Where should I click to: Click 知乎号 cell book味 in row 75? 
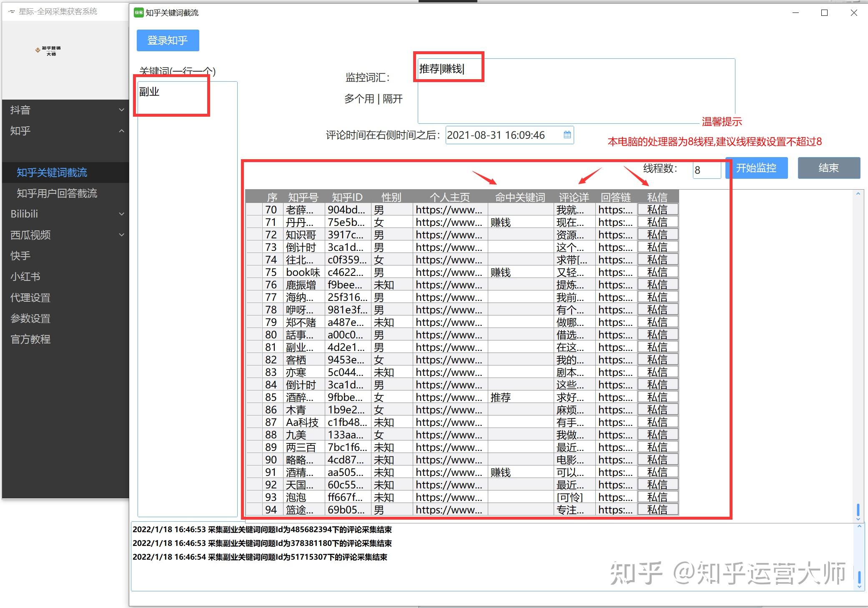(304, 272)
